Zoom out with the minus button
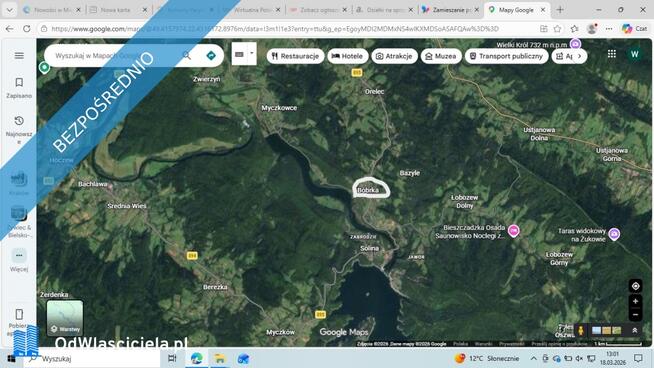Viewport: 654px width, 368px height. point(635,315)
